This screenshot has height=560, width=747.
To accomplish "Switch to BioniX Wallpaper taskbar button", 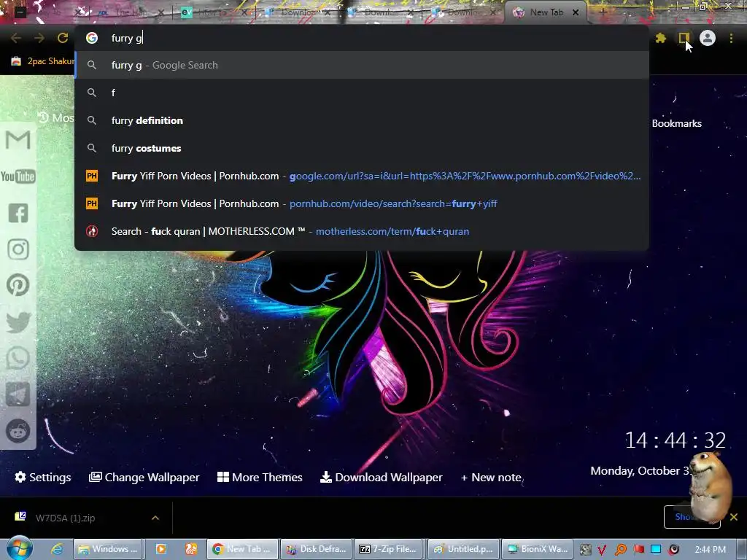I will 538,549.
